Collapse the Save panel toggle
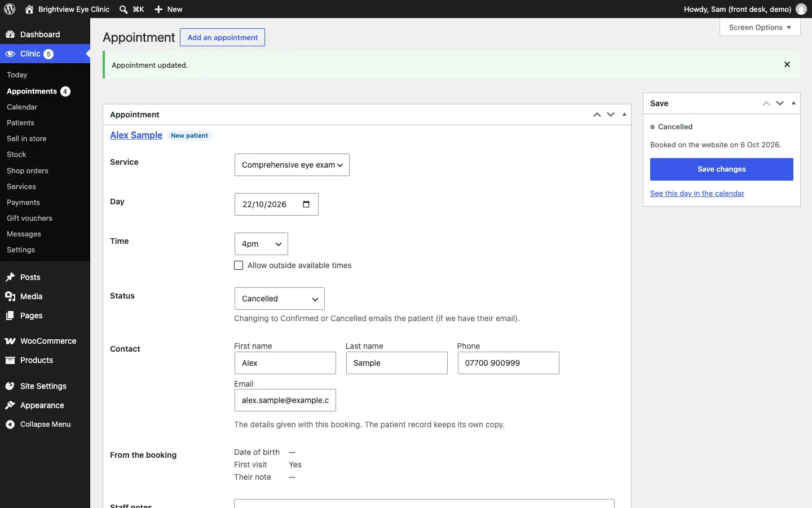Viewport: 812px width, 508px height. (x=794, y=103)
